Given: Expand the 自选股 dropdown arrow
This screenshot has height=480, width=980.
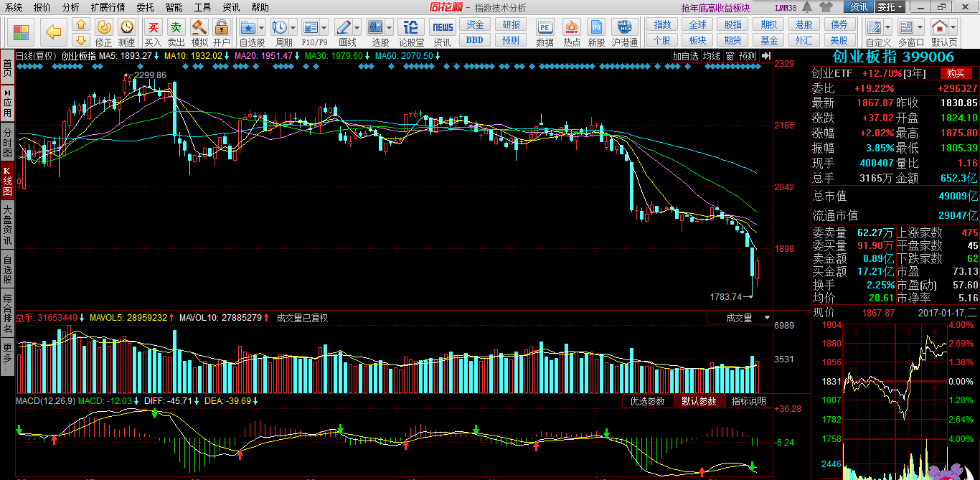Looking at the screenshot, I should tap(261, 28).
